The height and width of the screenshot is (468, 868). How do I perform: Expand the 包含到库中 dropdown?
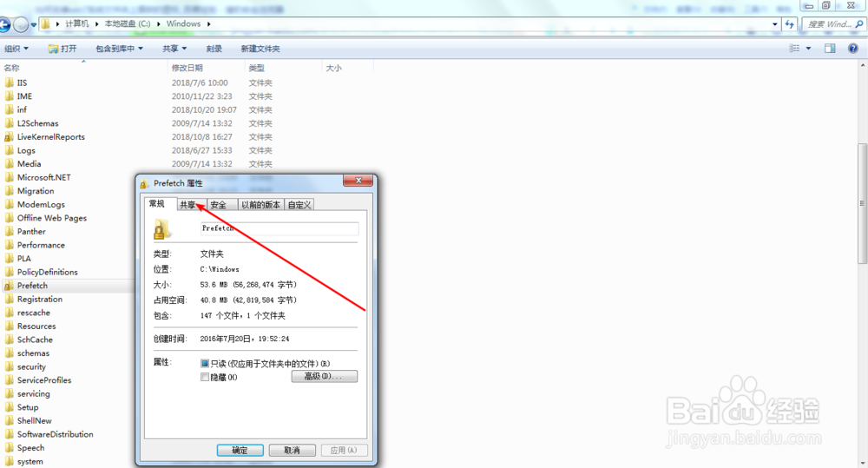[x=119, y=49]
